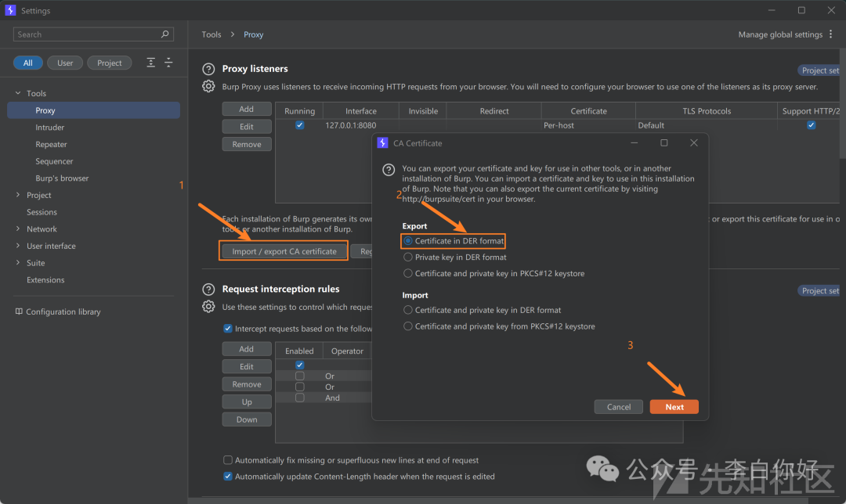Open Intruder settings in the sidebar
Screen dimensions: 846x504
tap(49, 128)
